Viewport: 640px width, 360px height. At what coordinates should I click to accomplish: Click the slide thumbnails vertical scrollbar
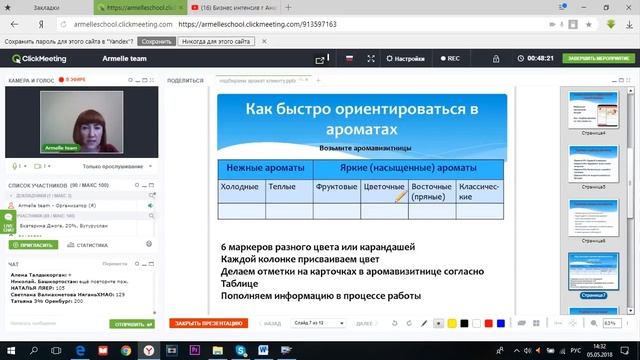[631, 200]
